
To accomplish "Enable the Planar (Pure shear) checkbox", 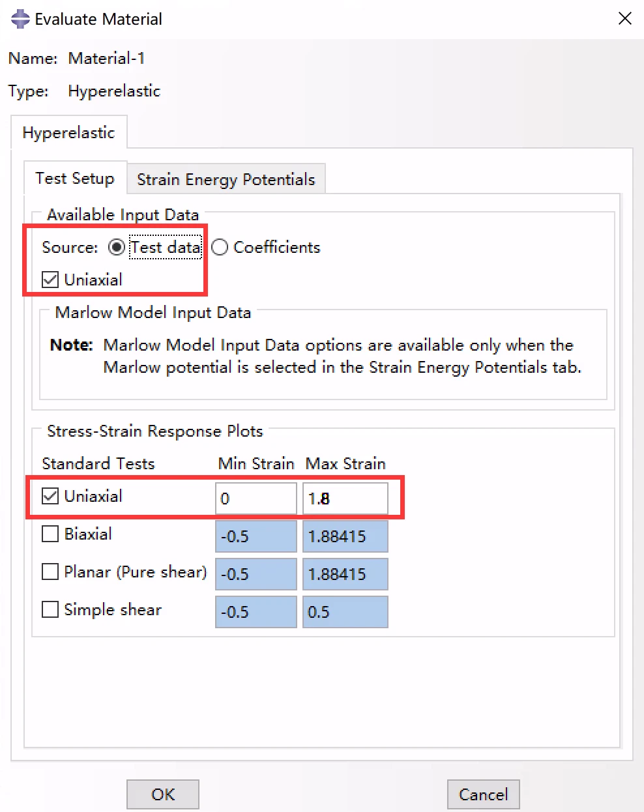I will 50,572.
